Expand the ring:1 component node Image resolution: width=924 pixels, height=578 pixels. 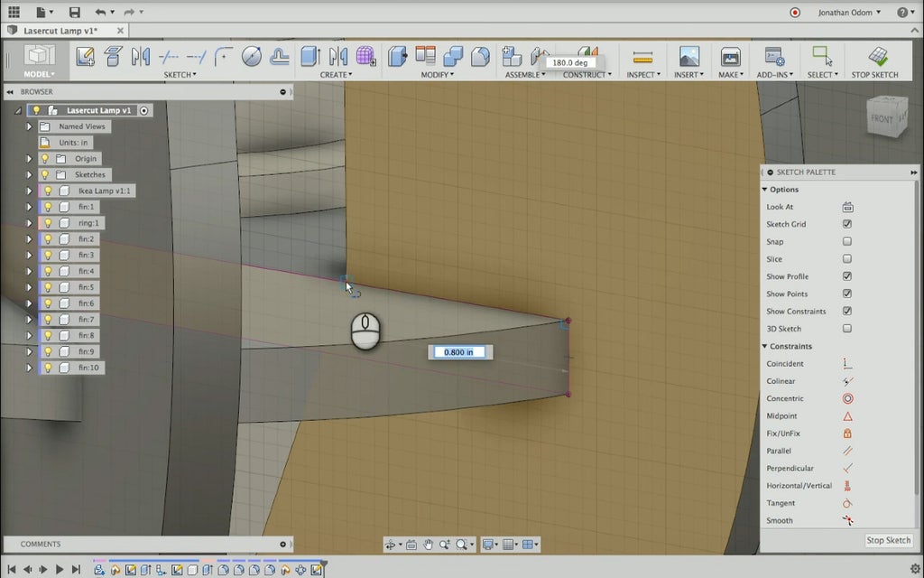(x=29, y=223)
